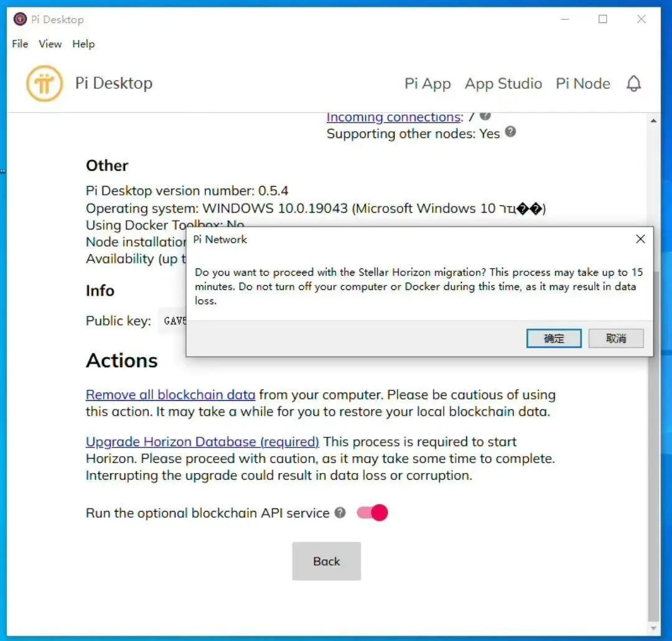Click the Pi Desktop version number text
The width and height of the screenshot is (672, 641).
(187, 190)
